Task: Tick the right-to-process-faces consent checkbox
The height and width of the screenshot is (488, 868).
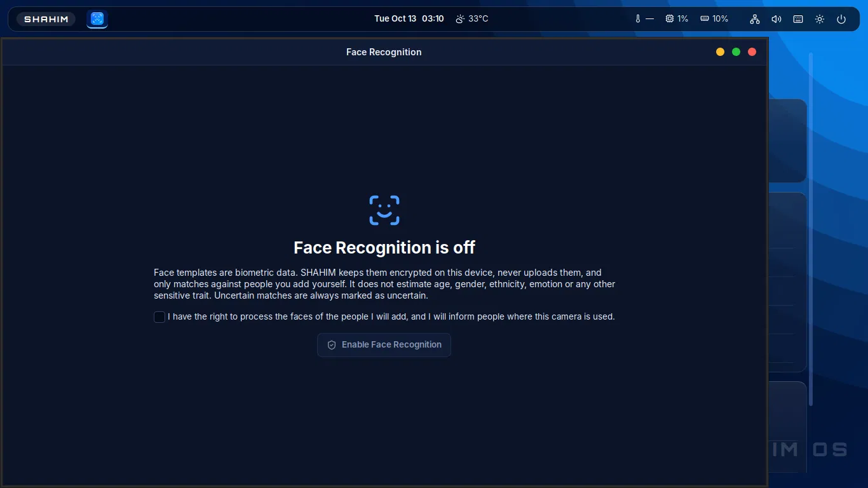Action: 159,316
